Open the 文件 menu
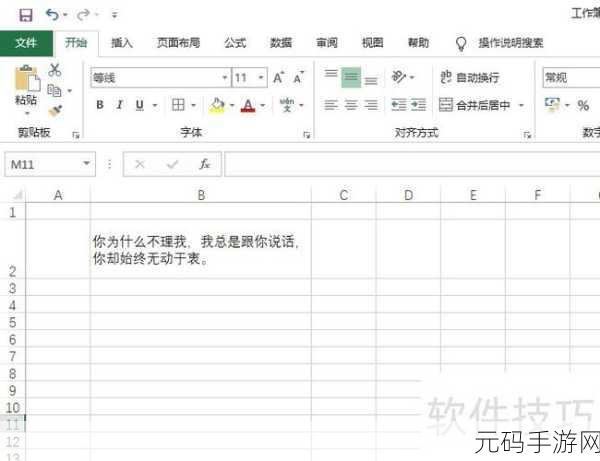This screenshot has width=600, height=461. pyautogui.click(x=26, y=42)
